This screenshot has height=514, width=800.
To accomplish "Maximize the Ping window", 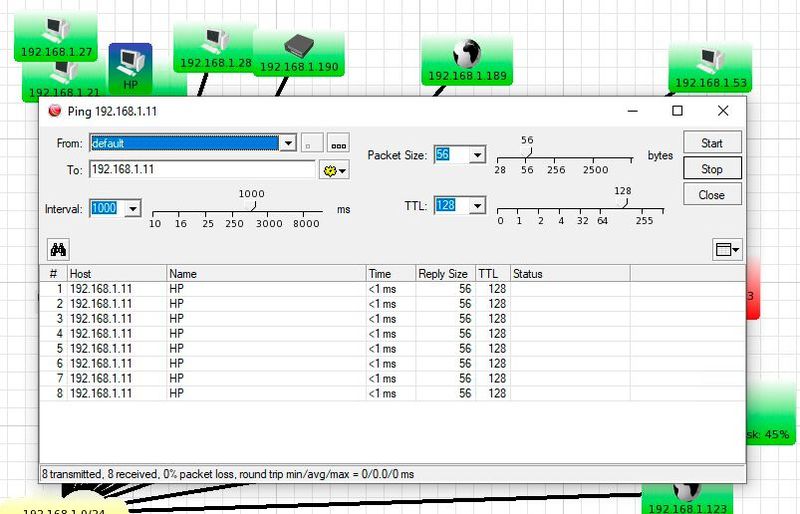I will coord(677,111).
